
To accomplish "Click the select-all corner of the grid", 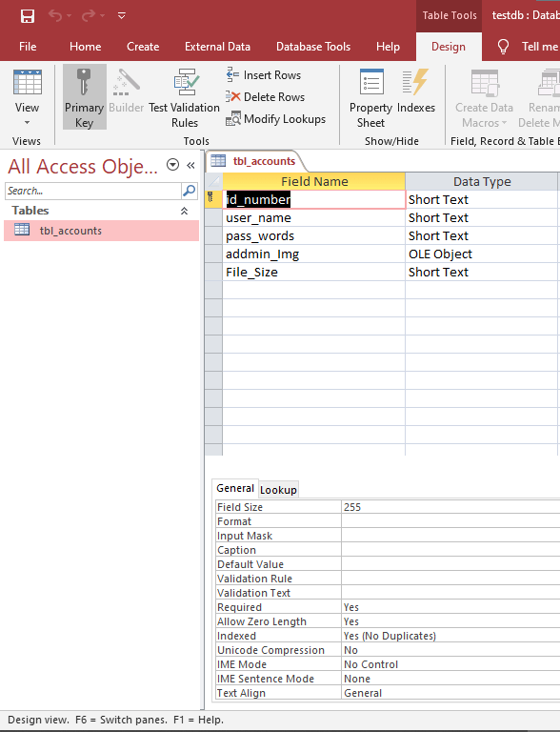I will click(213, 182).
